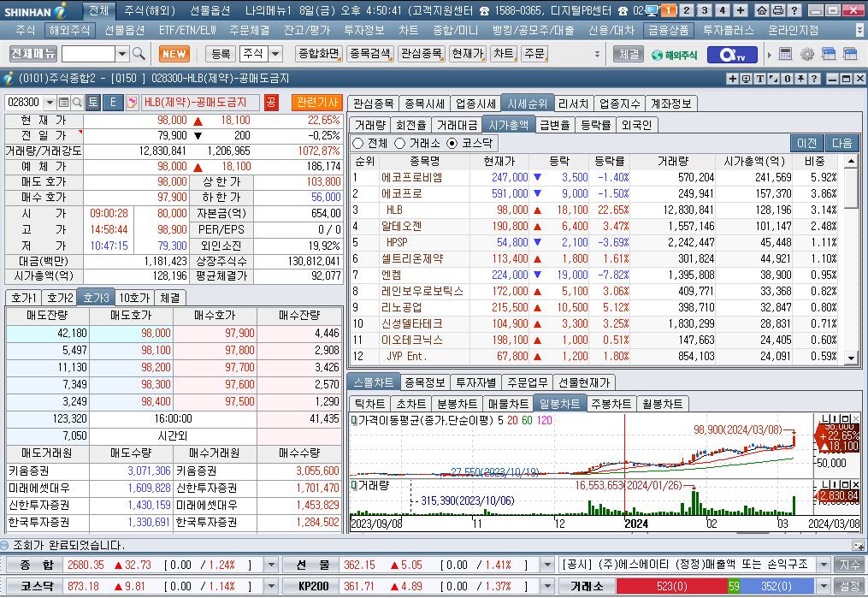Open the 주식 type dropdown in toolbar
This screenshot has height=598, width=868.
pyautogui.click(x=275, y=54)
